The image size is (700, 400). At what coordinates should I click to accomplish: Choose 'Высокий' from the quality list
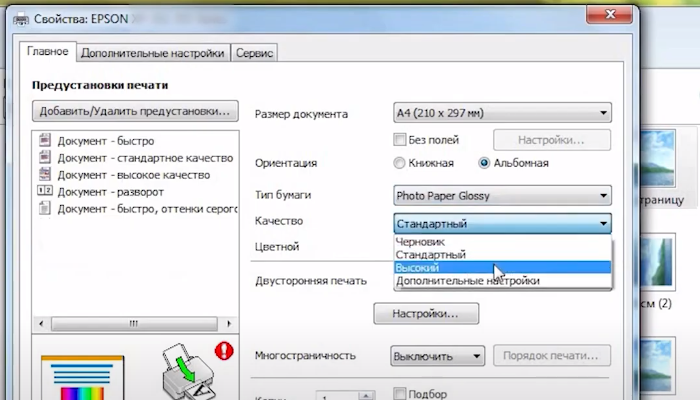point(503,267)
